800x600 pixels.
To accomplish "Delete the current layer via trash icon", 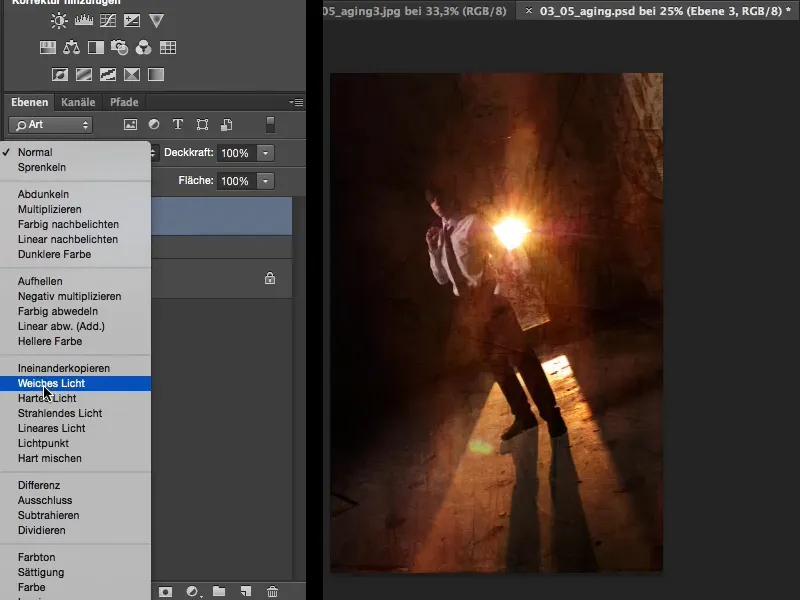I will [272, 591].
